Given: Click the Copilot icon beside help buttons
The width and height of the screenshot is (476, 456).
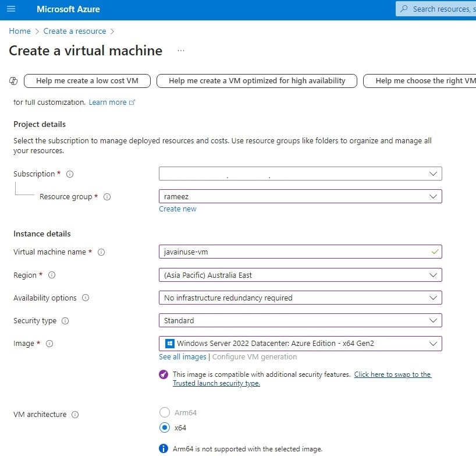Looking at the screenshot, I should click(13, 81).
